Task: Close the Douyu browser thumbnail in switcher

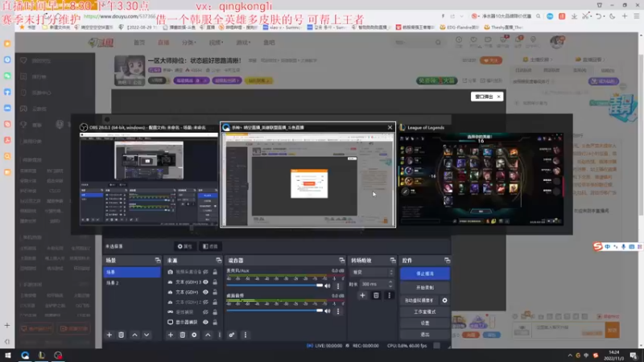Action: click(x=390, y=128)
